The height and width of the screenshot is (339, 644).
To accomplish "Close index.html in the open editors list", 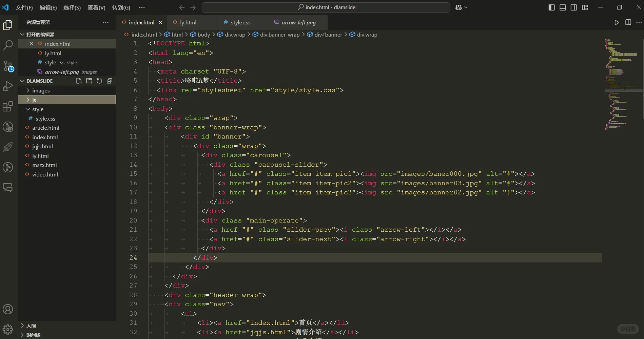I will (32, 44).
